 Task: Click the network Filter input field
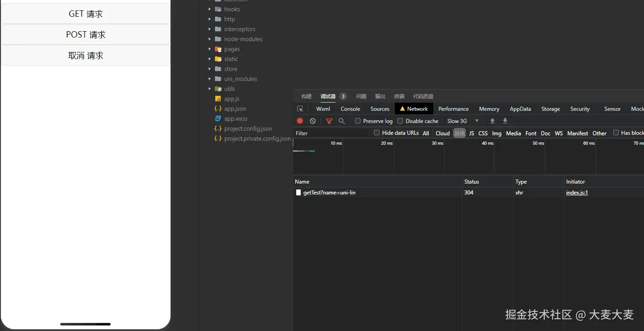click(x=332, y=133)
